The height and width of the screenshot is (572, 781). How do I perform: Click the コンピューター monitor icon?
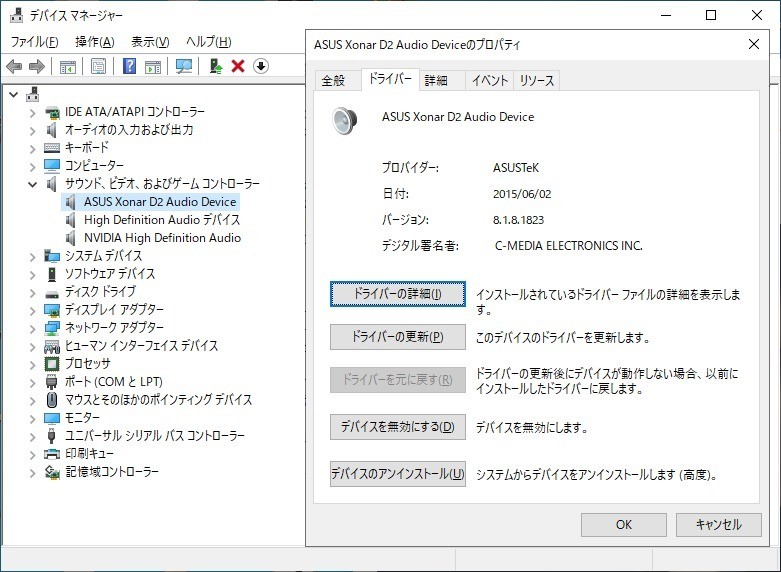(52, 165)
